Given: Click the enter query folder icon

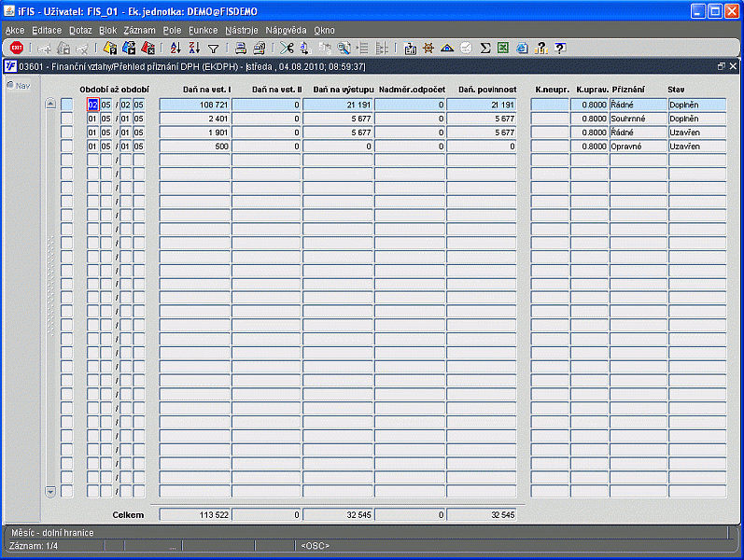Looking at the screenshot, I should coord(110,48).
